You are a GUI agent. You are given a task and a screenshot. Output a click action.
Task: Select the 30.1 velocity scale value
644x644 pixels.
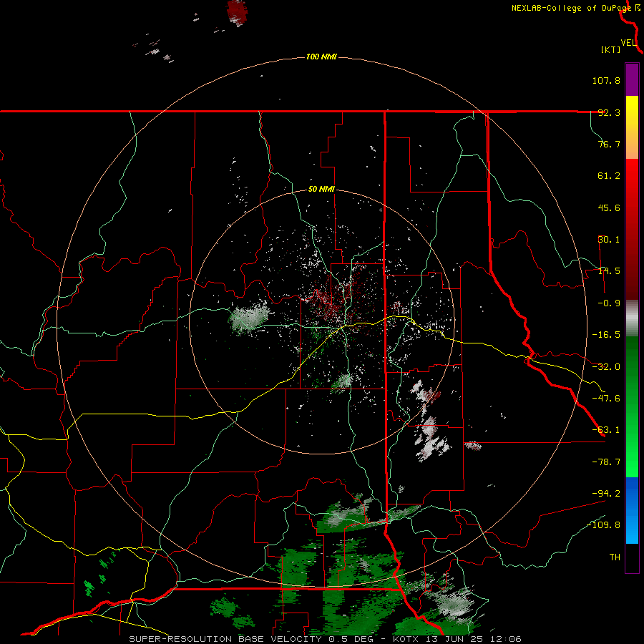tap(609, 240)
